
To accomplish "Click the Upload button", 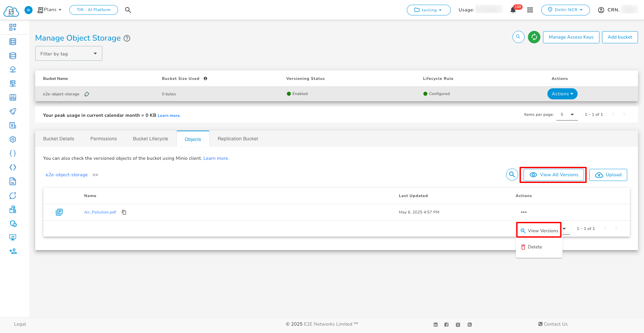I will pyautogui.click(x=608, y=175).
